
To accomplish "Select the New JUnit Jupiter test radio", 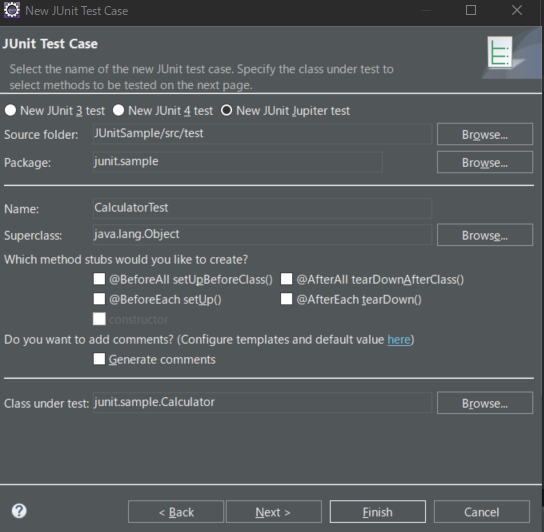I will [x=227, y=110].
